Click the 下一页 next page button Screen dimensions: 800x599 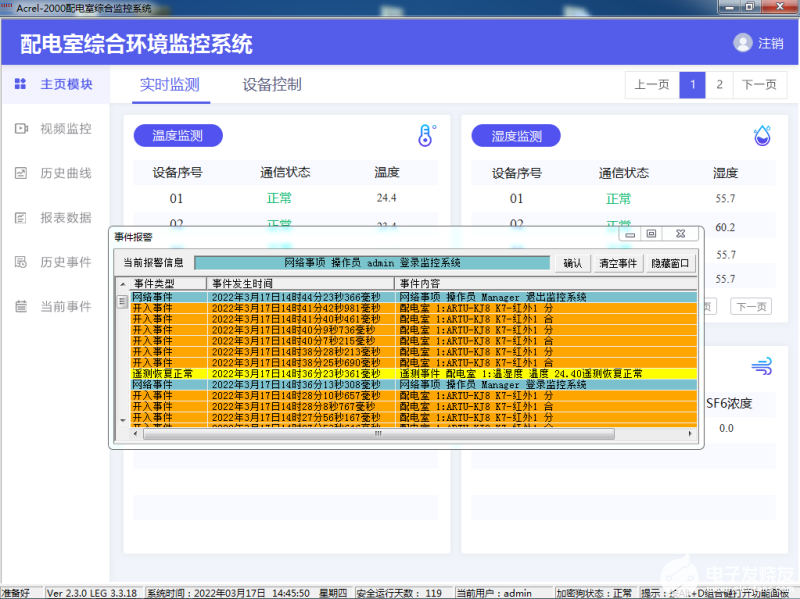[758, 85]
